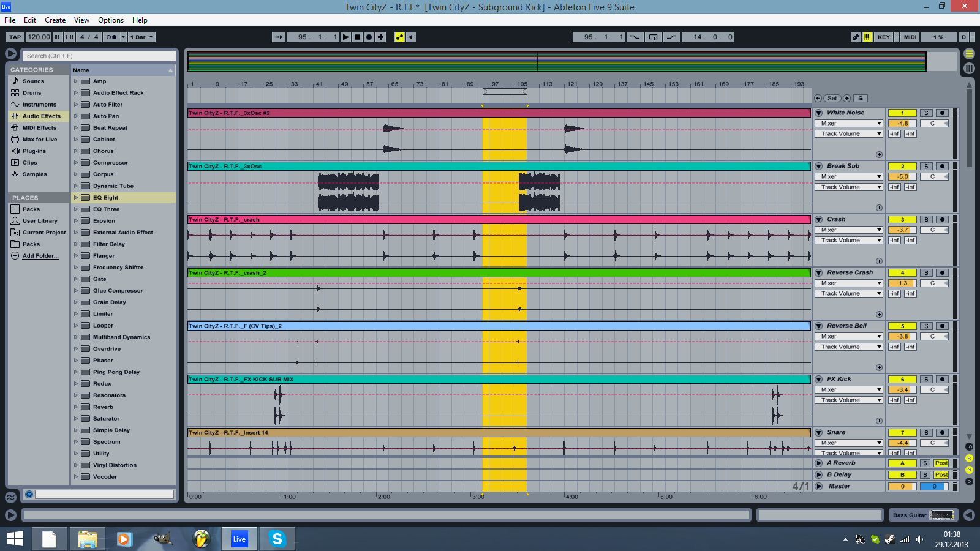The image size is (980, 551).
Task: Toggle the B Delay return activator
Action: pyautogui.click(x=902, y=475)
